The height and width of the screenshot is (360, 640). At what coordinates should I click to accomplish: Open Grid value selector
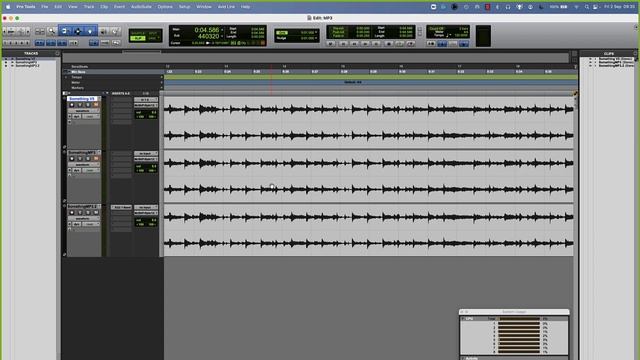[x=308, y=32]
